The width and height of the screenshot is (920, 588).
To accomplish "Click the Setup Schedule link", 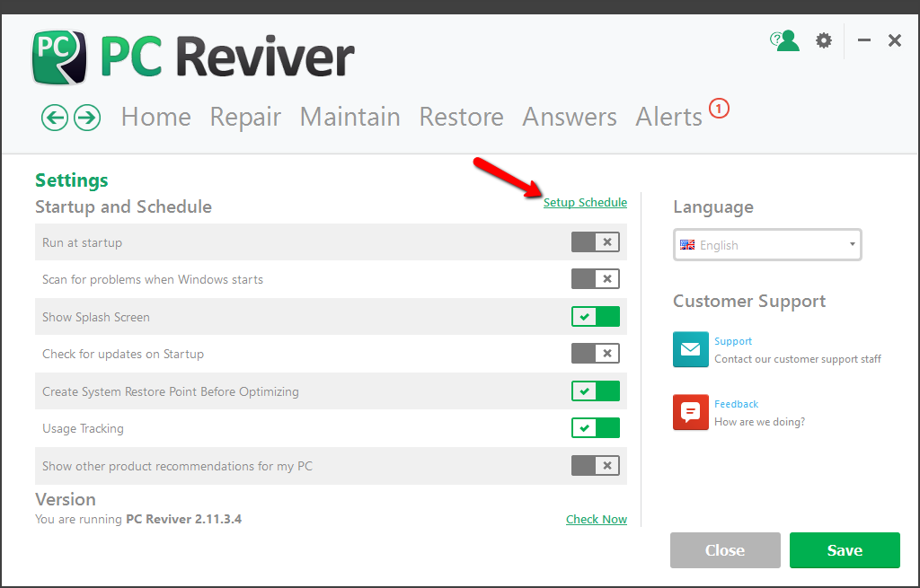I will tap(585, 202).
